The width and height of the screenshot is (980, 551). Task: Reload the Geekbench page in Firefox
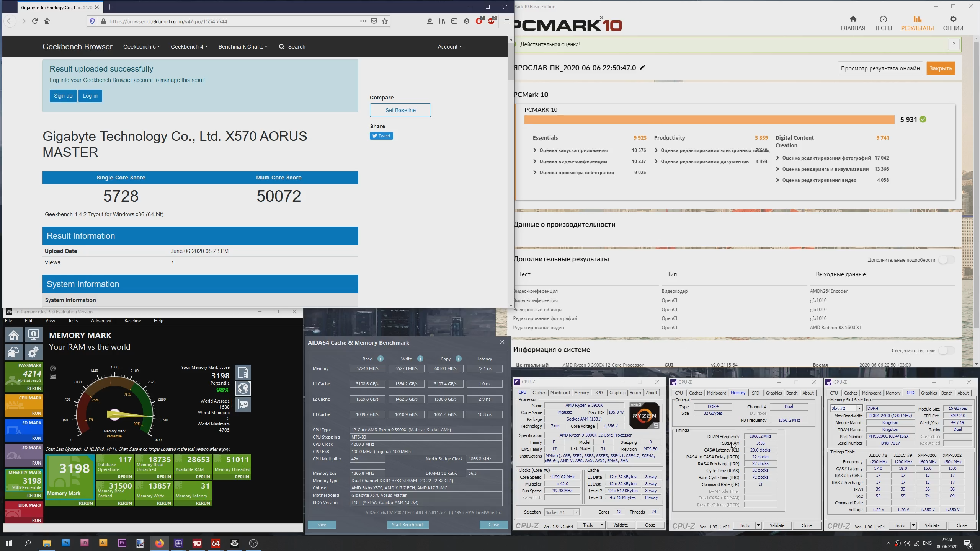[x=35, y=21]
